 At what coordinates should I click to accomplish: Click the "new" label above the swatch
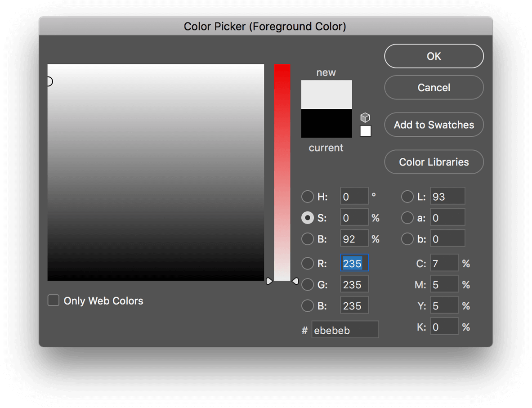click(326, 72)
